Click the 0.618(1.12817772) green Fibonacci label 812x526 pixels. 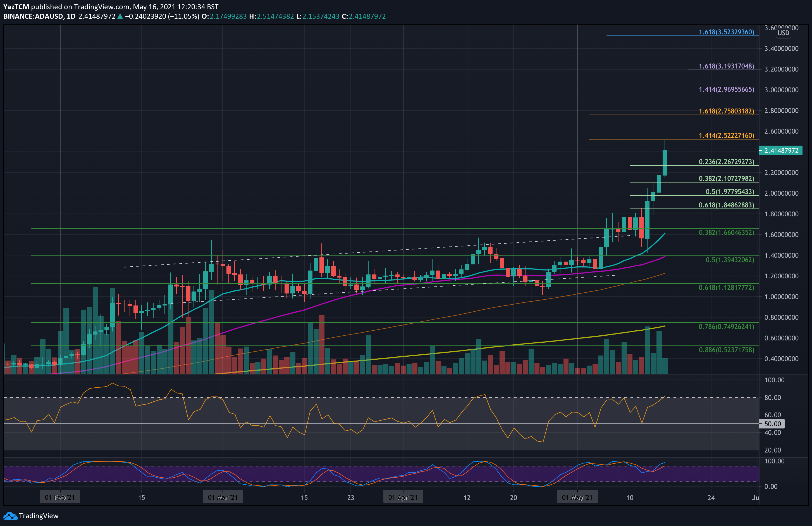tap(726, 288)
